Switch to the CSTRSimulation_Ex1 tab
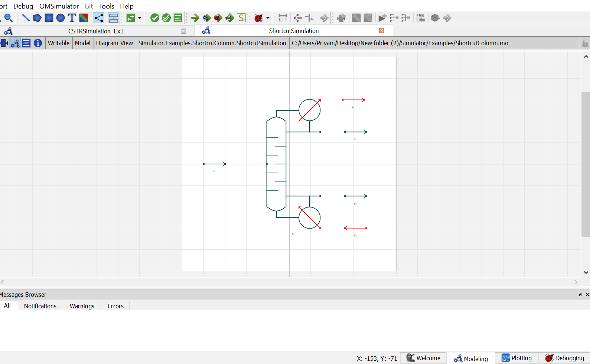The width and height of the screenshot is (590, 364). coord(96,31)
